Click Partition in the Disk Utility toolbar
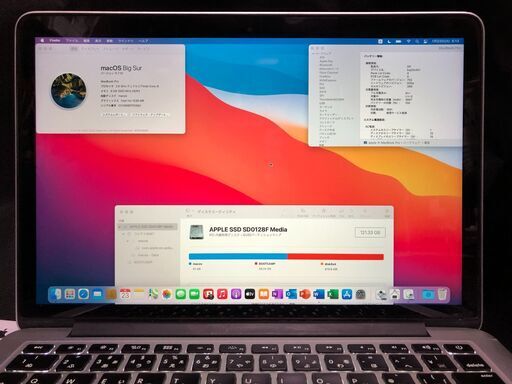Image resolution: width=512 pixels, height=384 pixels. [x=323, y=213]
